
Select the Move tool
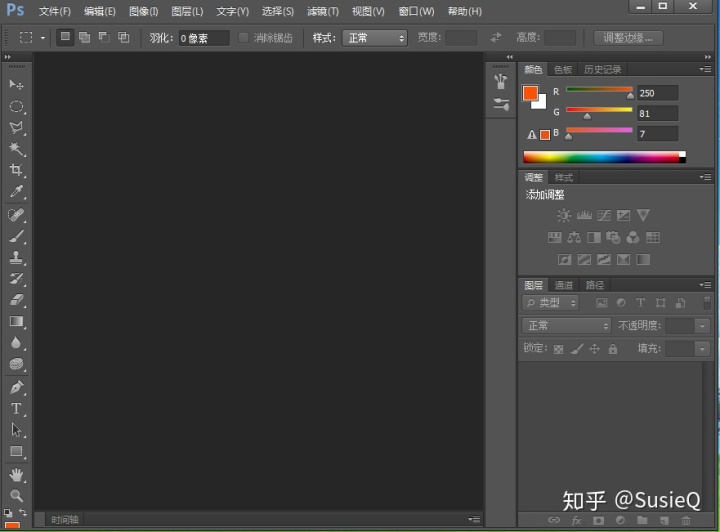(16, 84)
